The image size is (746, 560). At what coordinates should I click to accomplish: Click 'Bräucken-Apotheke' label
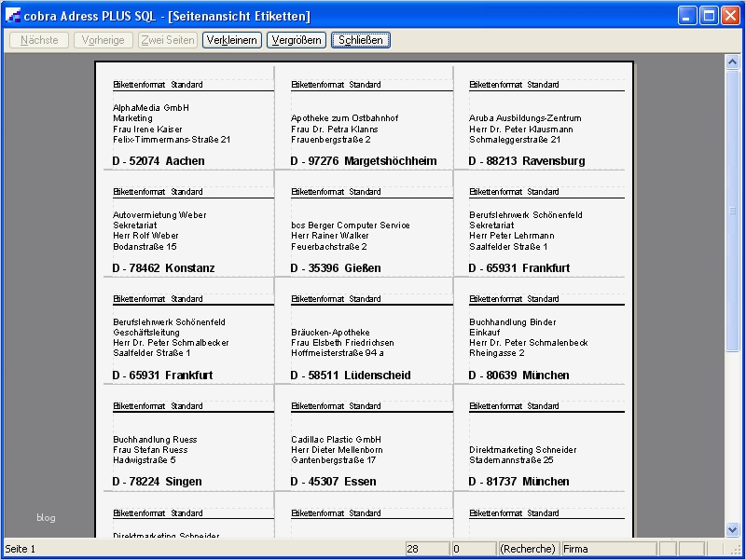(330, 333)
